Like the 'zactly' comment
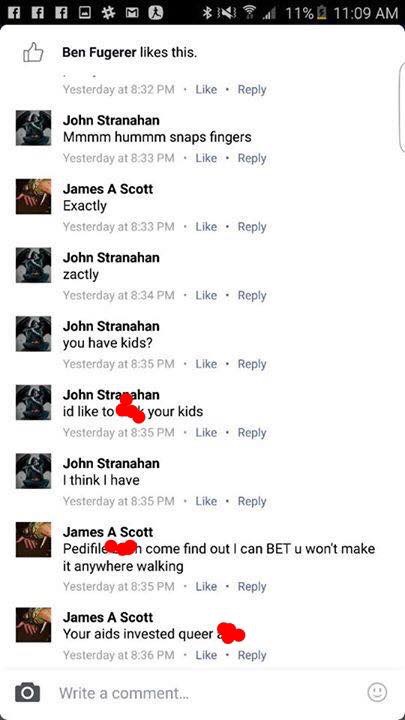 (x=206, y=295)
